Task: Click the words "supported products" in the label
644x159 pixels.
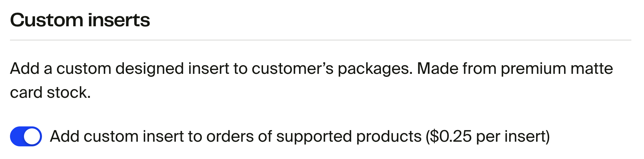Action: pyautogui.click(x=349, y=136)
